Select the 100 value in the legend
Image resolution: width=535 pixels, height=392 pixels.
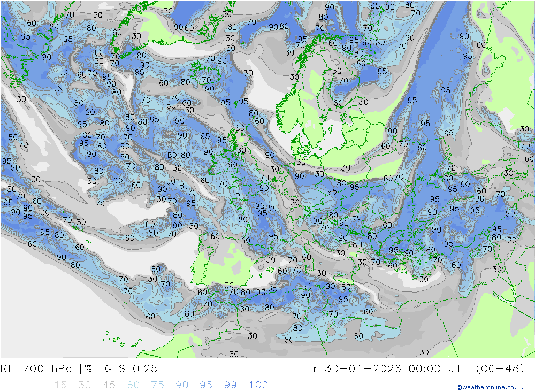[258, 385]
